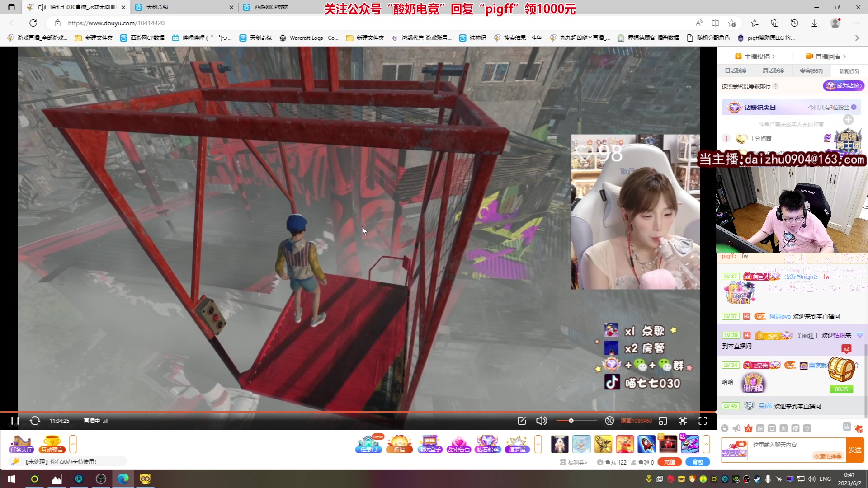Open the 原画1080P60 quality selector
868x488 pixels.
pos(636,421)
